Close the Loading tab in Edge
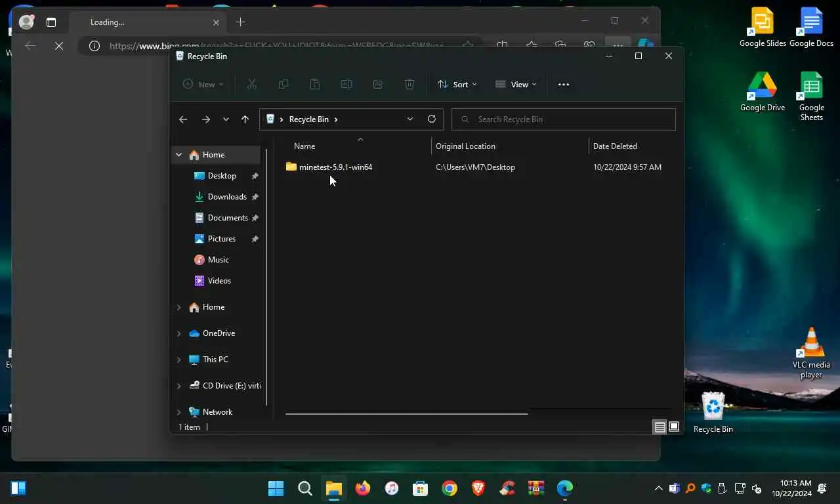 (216, 22)
